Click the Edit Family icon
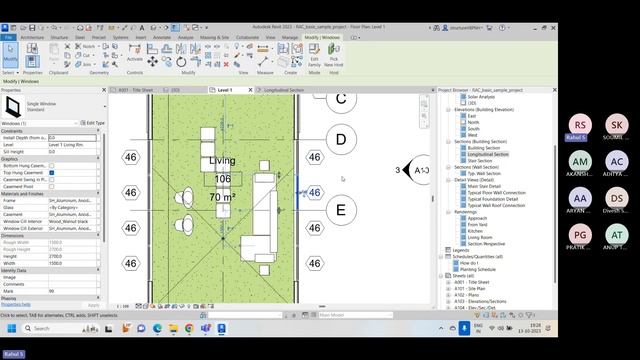Viewport: 640px width, 360px height. [x=314, y=55]
